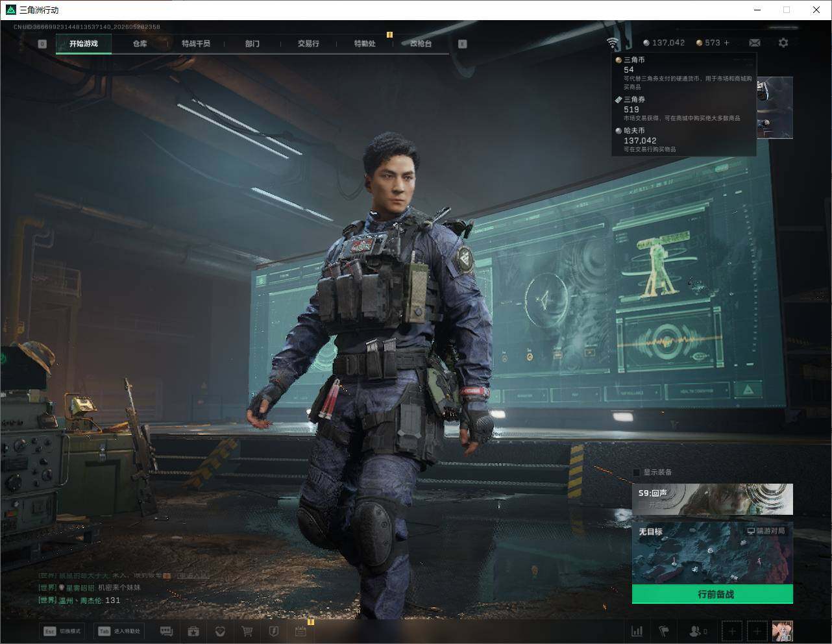Open the player avatar thumbnail
Viewport: 832px width, 644px height.
pos(783,631)
